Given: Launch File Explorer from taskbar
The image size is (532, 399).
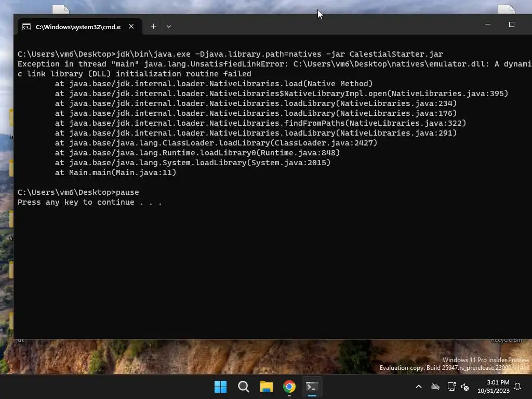Looking at the screenshot, I should click(267, 387).
